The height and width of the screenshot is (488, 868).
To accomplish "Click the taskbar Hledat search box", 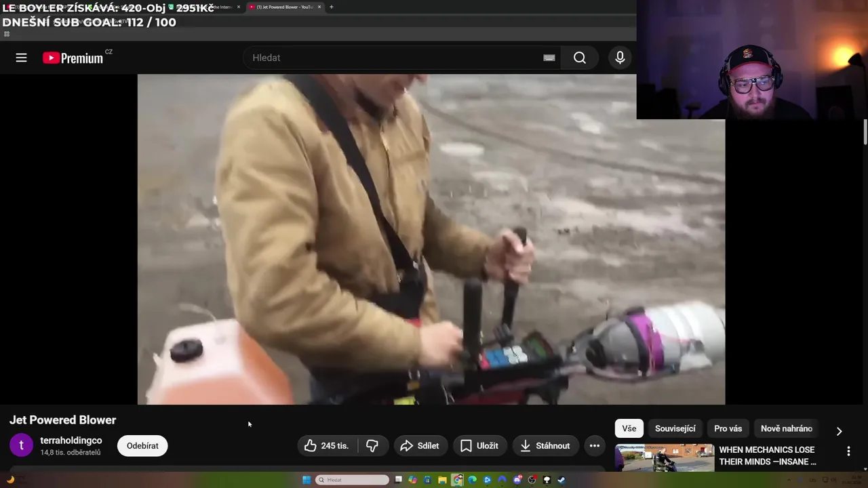I will point(353,480).
